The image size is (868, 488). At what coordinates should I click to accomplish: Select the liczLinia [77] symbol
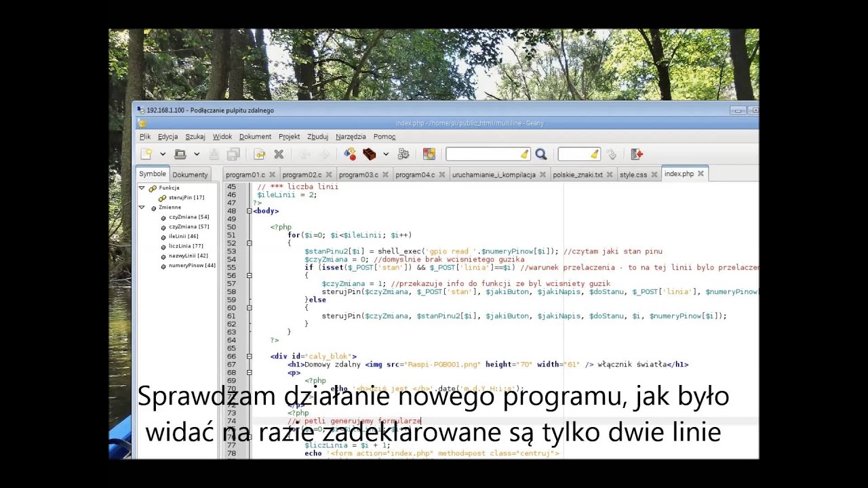tap(186, 246)
